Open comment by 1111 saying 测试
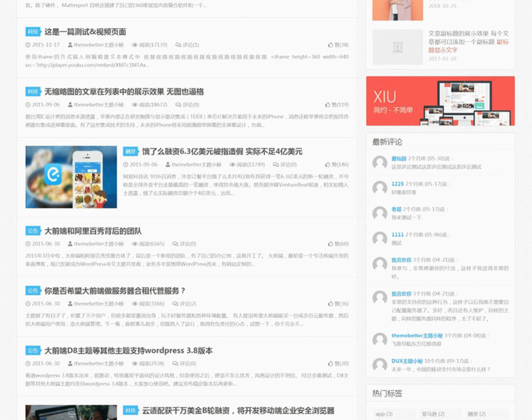Image resolution: width=532 pixels, height=420 pixels. point(396,243)
